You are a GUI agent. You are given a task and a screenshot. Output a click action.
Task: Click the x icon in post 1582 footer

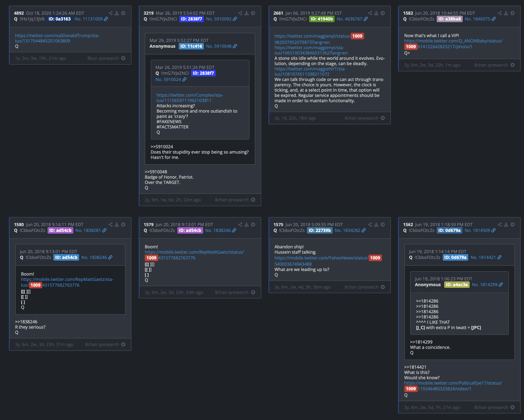513,65
